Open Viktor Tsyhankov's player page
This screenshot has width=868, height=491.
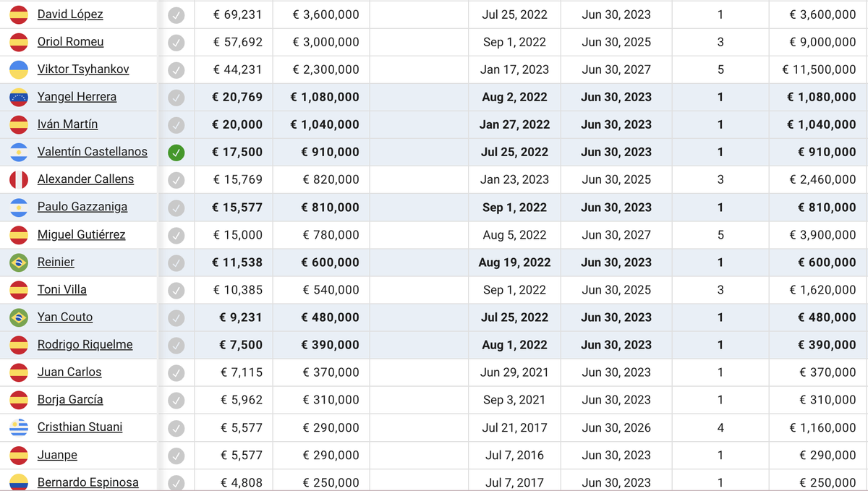[x=83, y=69]
